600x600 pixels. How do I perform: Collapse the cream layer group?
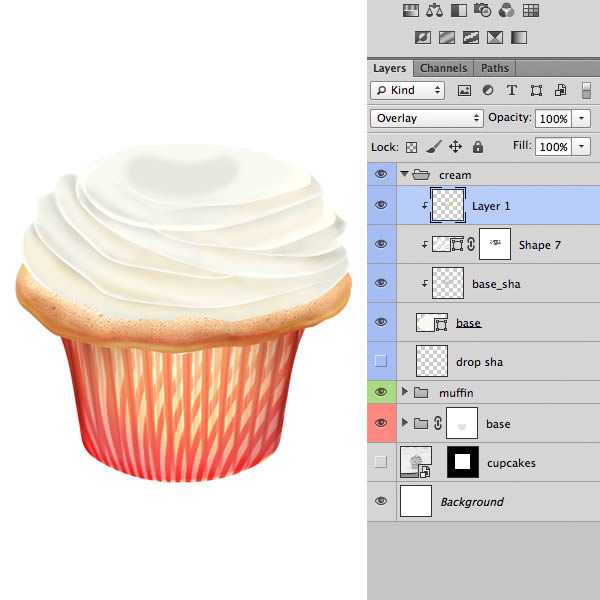click(x=404, y=174)
